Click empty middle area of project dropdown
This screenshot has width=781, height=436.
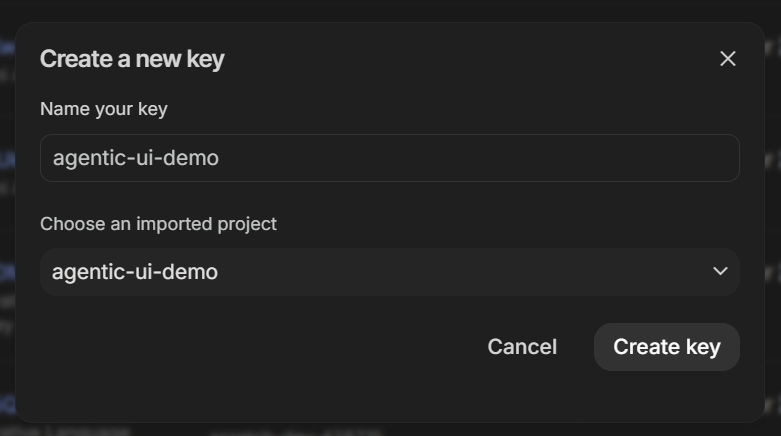coord(450,271)
